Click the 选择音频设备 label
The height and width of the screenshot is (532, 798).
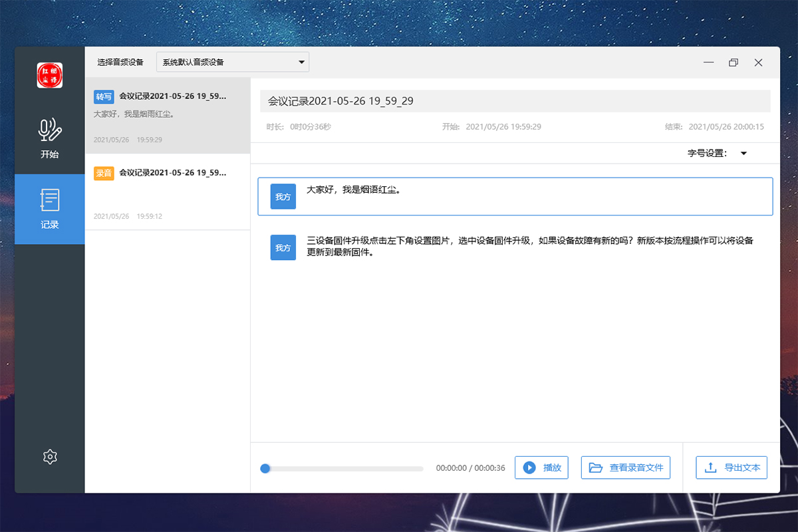pyautogui.click(x=120, y=63)
